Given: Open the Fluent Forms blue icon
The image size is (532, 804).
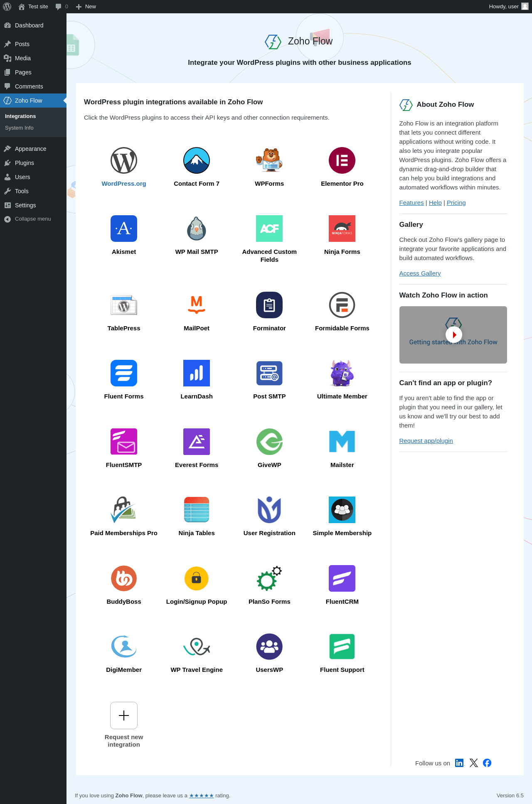Looking at the screenshot, I should 124,373.
